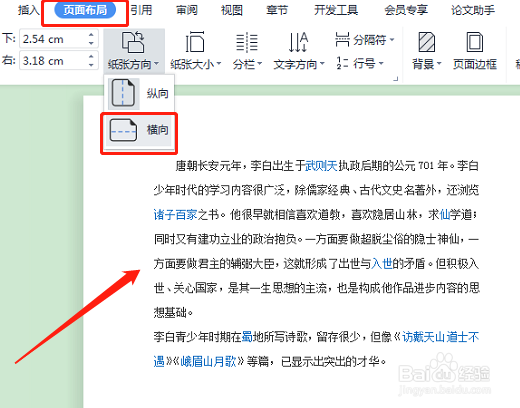The image size is (520, 408).
Task: Click the 文字方向 text direction icon
Action: (x=298, y=42)
